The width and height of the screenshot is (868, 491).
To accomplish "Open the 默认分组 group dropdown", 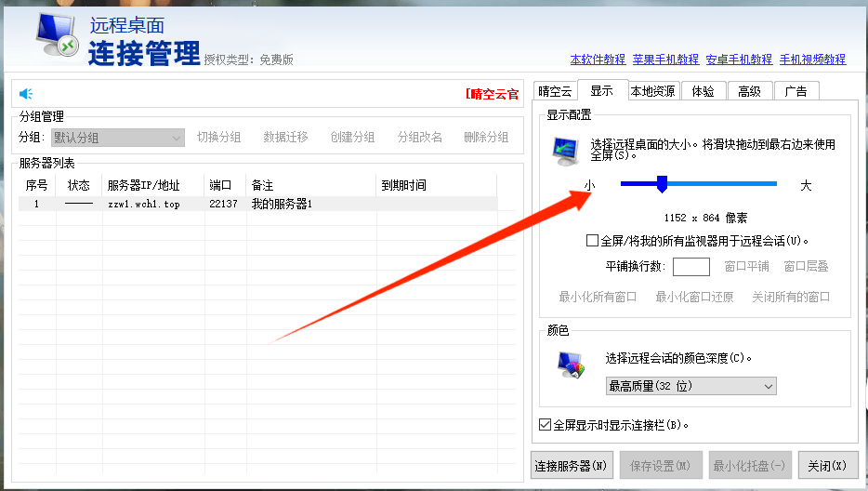I will click(118, 138).
